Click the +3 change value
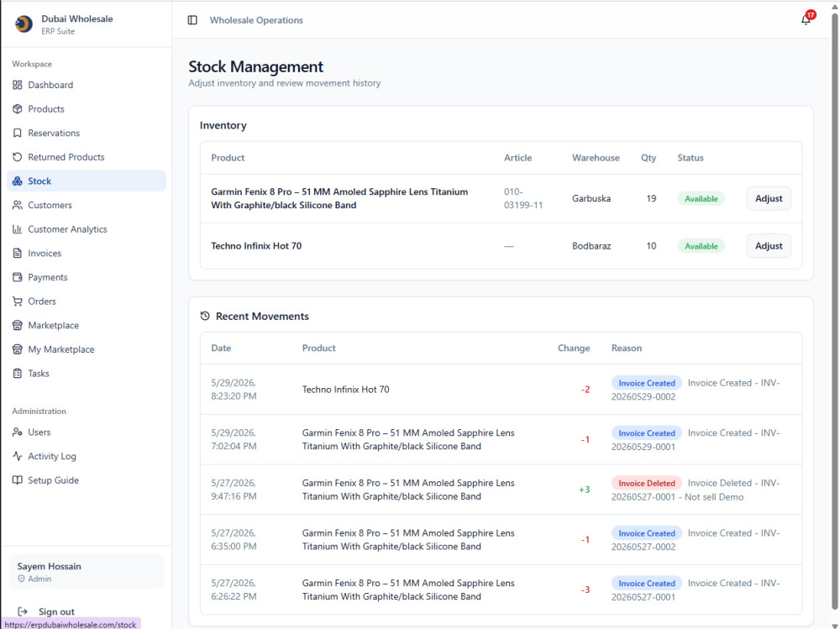840x629 pixels. click(x=584, y=490)
